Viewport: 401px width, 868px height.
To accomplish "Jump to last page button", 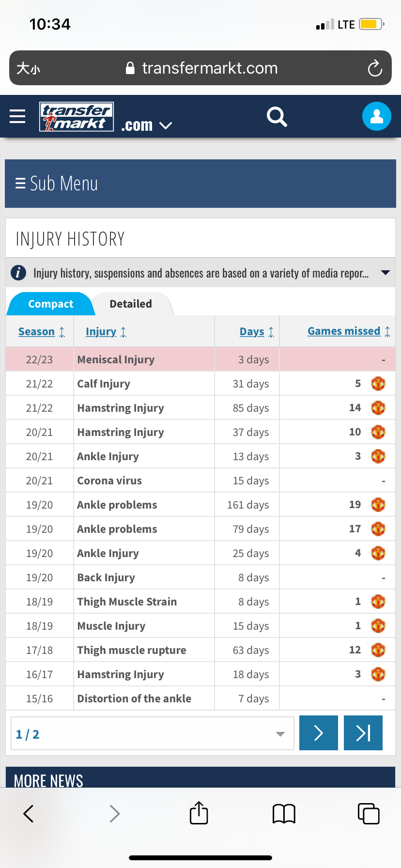I will (x=363, y=733).
